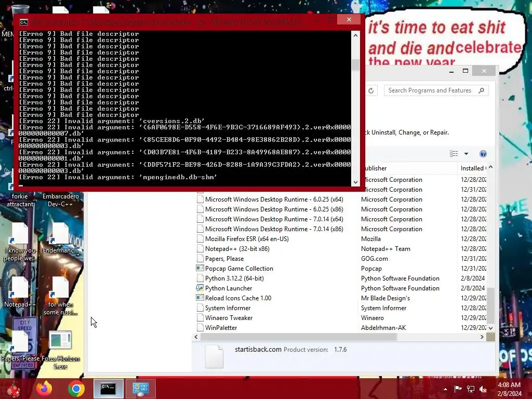The height and width of the screenshot is (399, 532).
Task: Click the Command Prompt scroll up arrow
Action: click(355, 35)
